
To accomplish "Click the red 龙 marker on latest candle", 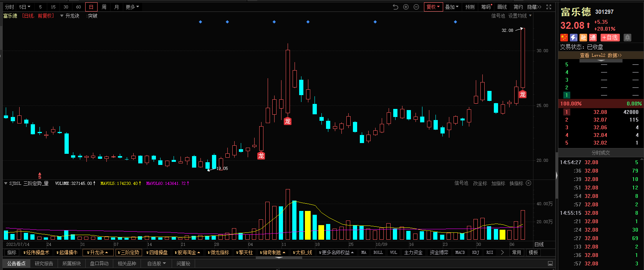I will (522, 94).
